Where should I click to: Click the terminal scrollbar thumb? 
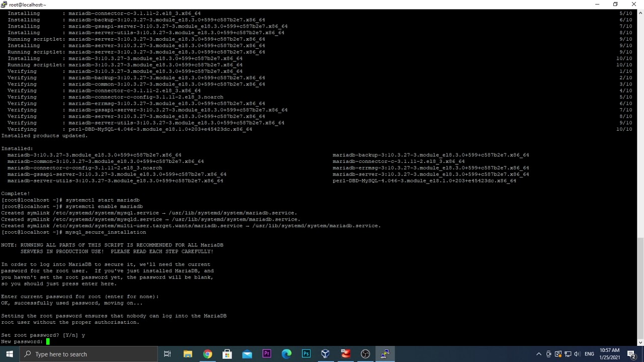[640, 288]
